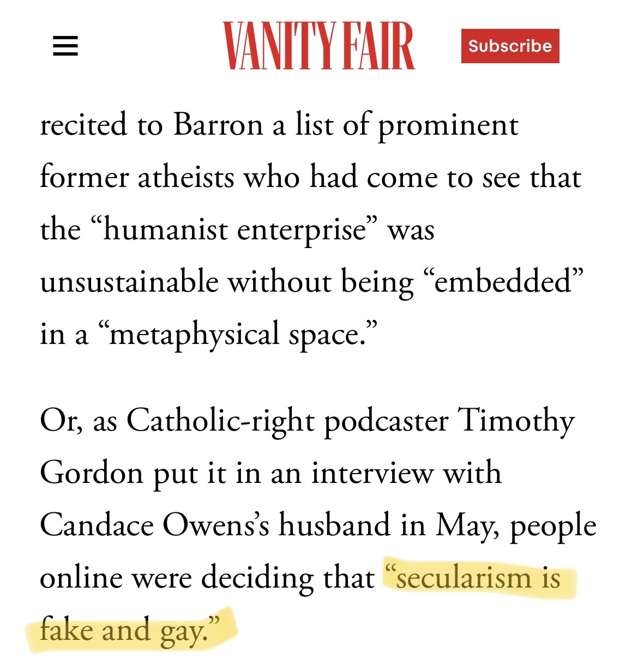Click the word "unsustainable" in the article
The width and height of the screenshot is (638, 672).
pyautogui.click(x=129, y=282)
